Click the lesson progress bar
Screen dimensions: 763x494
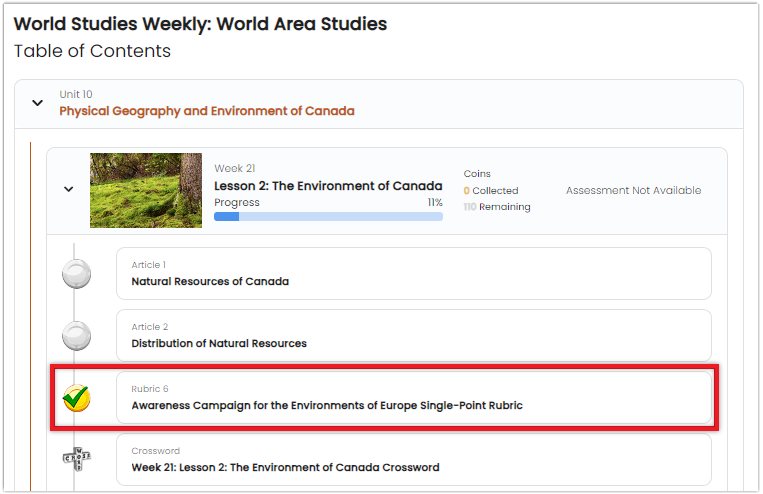point(328,217)
